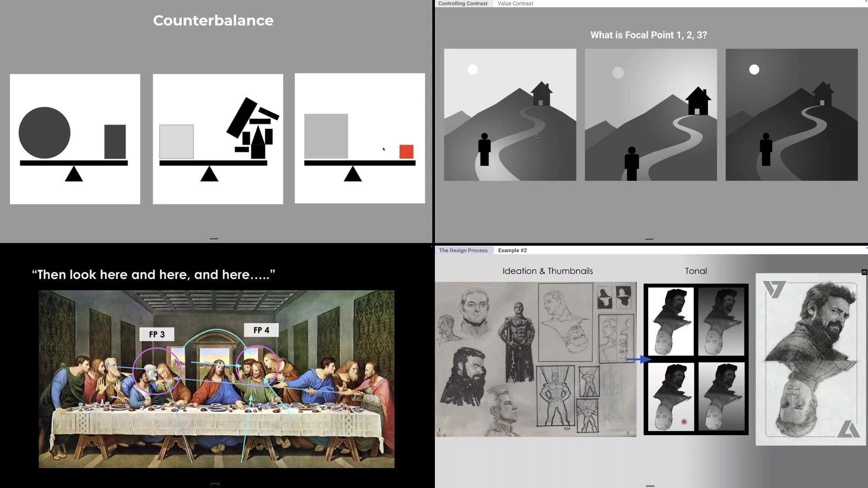This screenshot has width=868, height=488.
Task: Click the red dot on bottom-left tonal thumbnail
Action: (684, 422)
